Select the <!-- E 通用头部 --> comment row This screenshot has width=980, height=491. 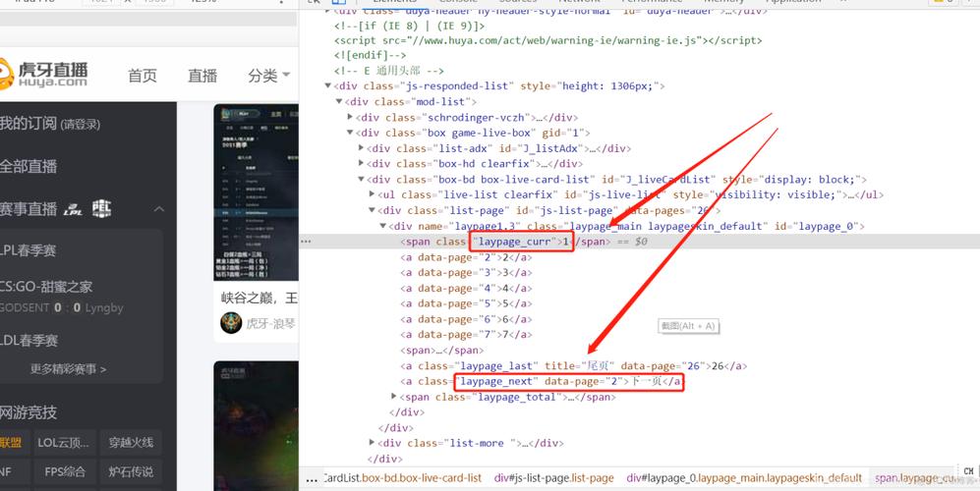(x=388, y=72)
